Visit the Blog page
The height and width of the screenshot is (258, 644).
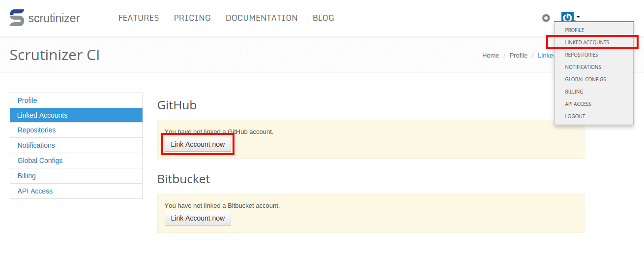pos(323,18)
